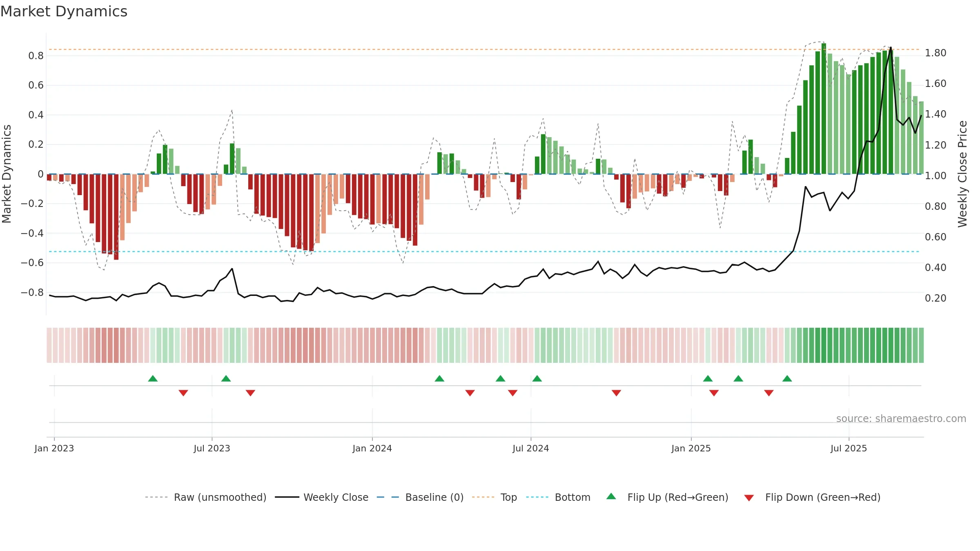Screen dimensions: 980x551
Task: Click the orange dotted Top line sample in the legend
Action: [x=483, y=497]
